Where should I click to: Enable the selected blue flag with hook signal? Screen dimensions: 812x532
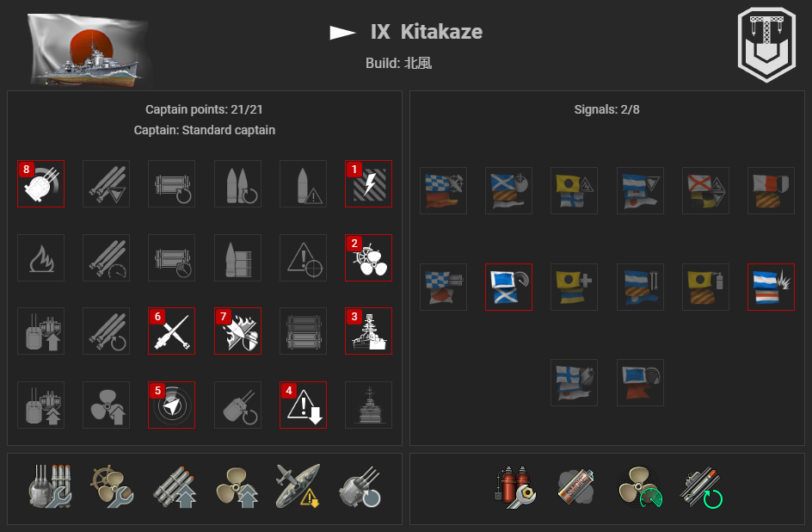pyautogui.click(x=508, y=287)
